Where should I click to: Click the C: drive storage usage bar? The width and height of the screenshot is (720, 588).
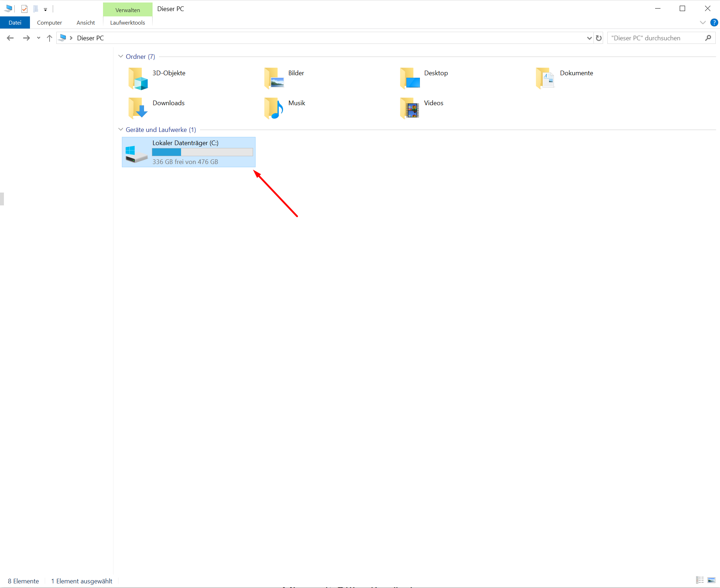coord(202,152)
